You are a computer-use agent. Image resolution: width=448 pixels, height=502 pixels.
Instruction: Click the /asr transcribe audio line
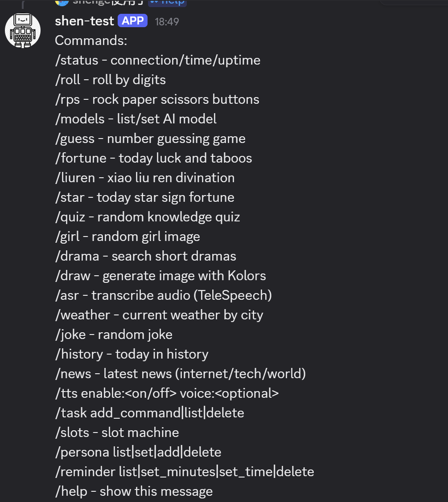point(163,295)
